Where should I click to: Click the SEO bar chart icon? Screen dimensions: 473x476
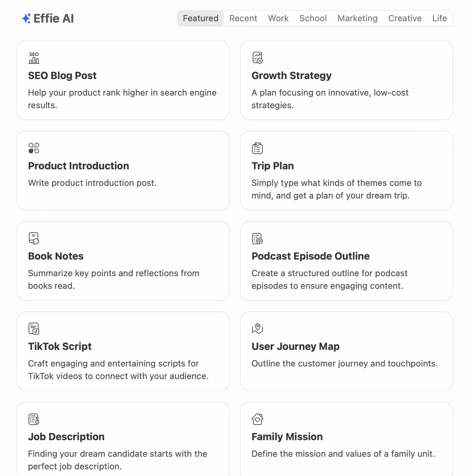click(x=34, y=58)
